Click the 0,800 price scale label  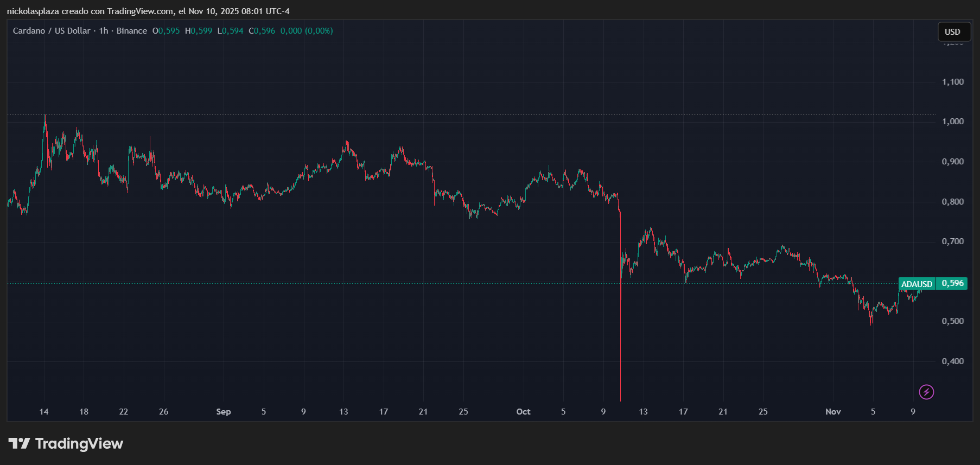pyautogui.click(x=953, y=202)
